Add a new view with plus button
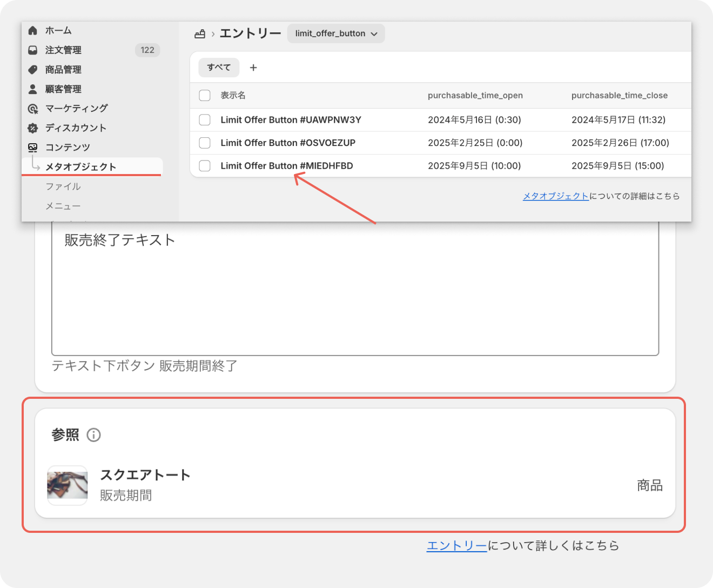The width and height of the screenshot is (713, 588). pyautogui.click(x=253, y=68)
